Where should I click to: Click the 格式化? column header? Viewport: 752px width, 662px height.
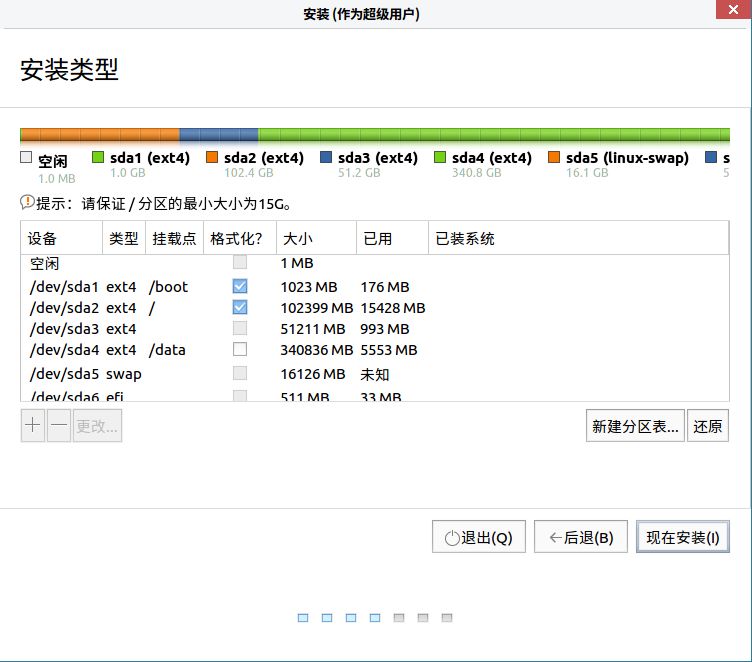pyautogui.click(x=240, y=238)
